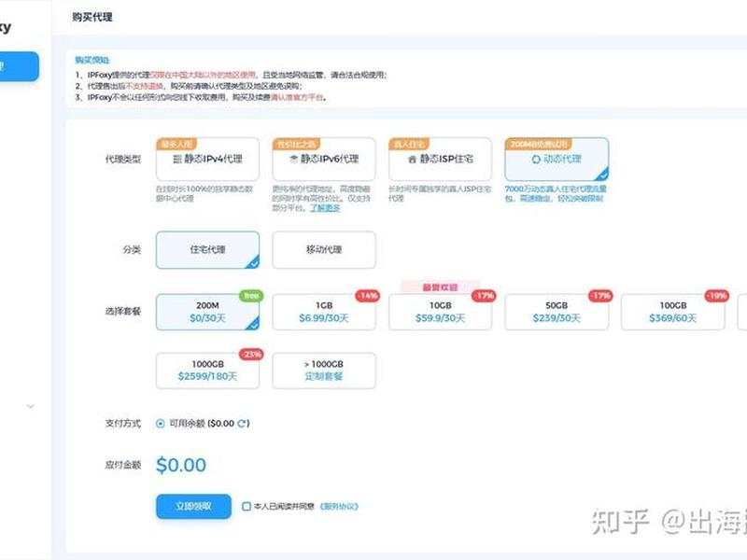Tick the 本人已阅读并同意 agreement checkbox
This screenshot has height=560, width=747.
pos(247,506)
